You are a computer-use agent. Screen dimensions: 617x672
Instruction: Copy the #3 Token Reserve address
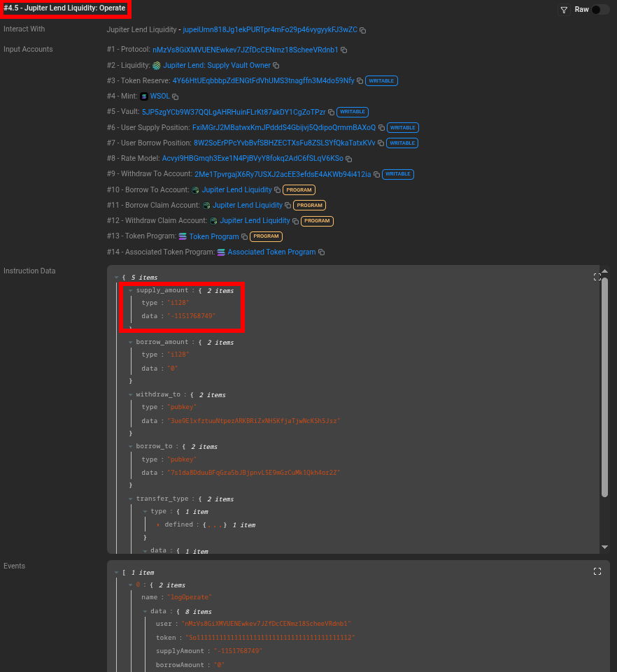pyautogui.click(x=360, y=81)
